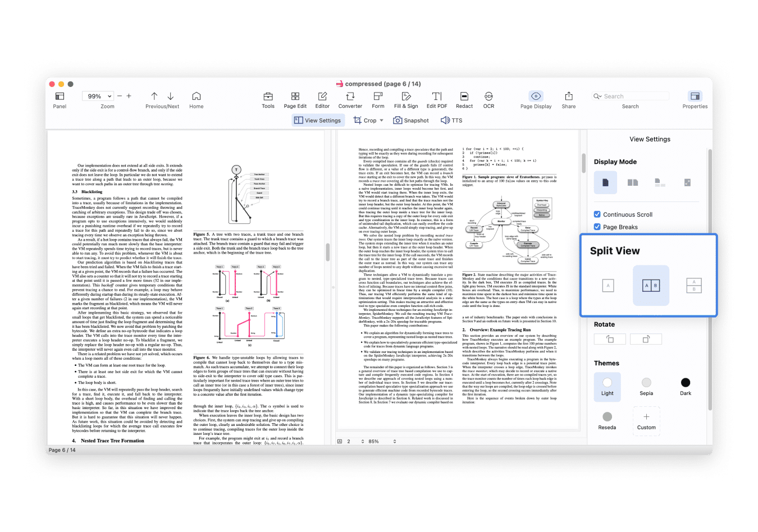Click into the Search field

[634, 97]
